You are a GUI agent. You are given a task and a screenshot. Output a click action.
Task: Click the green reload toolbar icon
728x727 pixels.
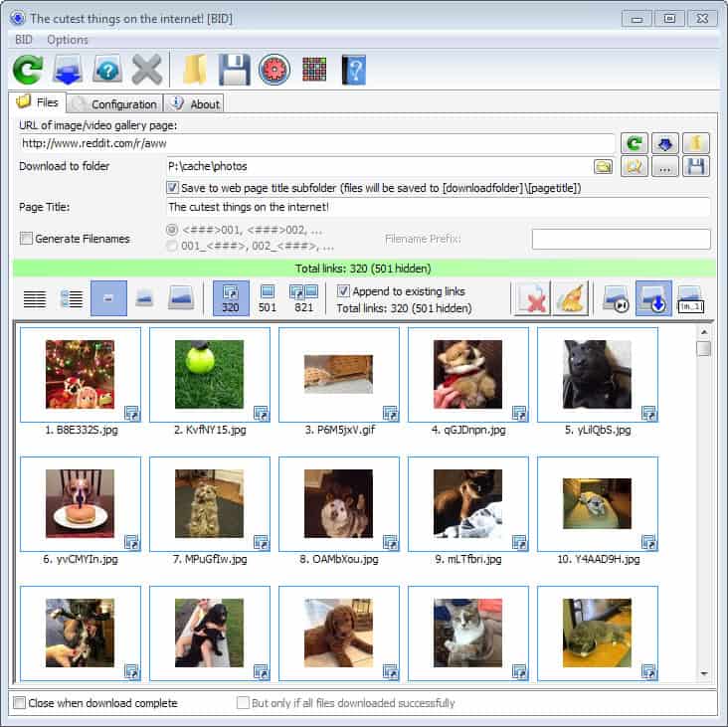click(28, 70)
